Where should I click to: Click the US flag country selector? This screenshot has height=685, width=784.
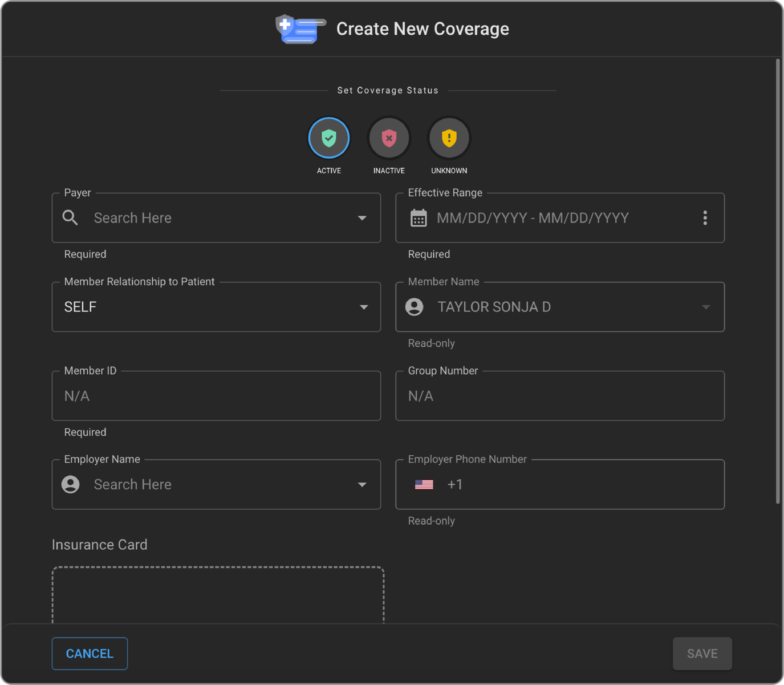(424, 484)
